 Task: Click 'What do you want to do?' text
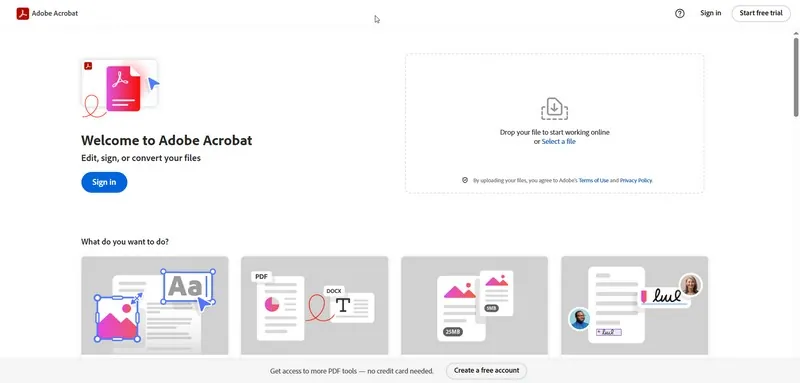[125, 242]
